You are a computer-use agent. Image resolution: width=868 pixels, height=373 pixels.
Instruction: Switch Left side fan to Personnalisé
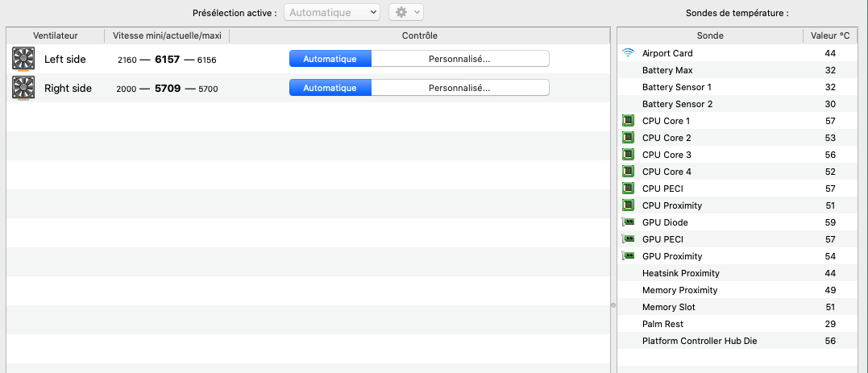(x=459, y=59)
